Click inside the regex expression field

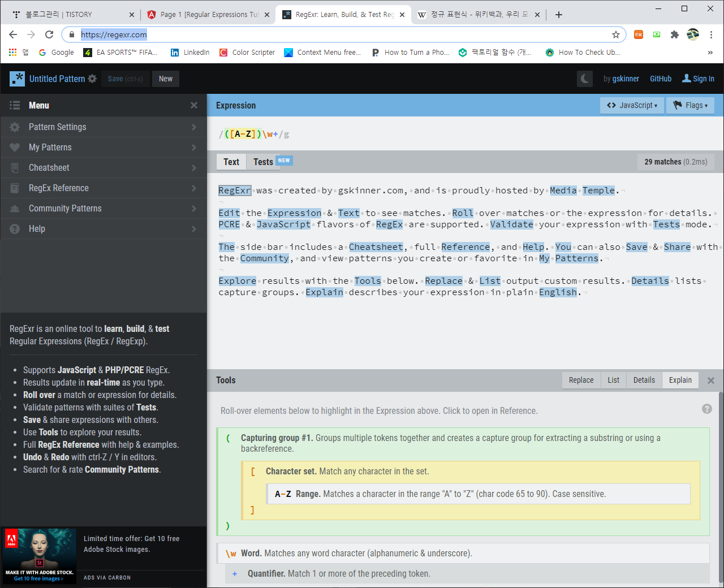465,134
